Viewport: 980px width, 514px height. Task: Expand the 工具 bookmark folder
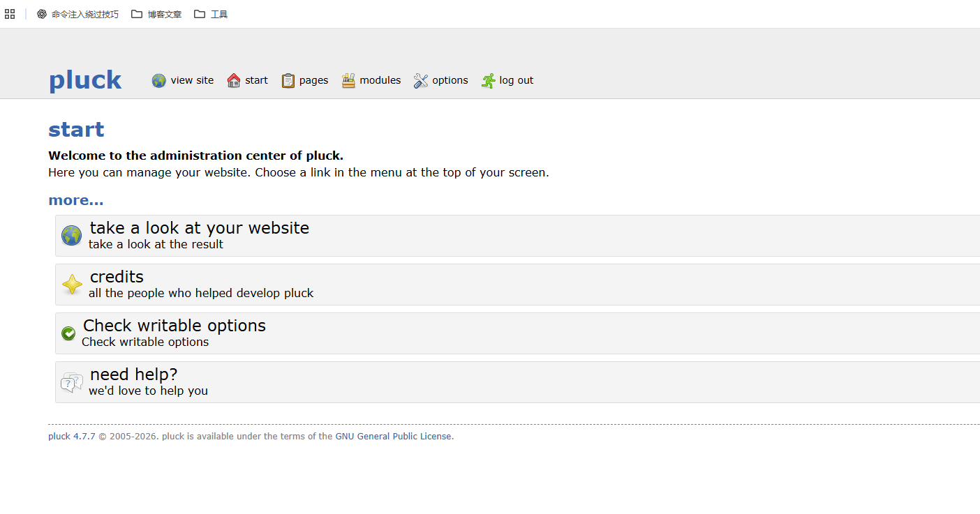click(x=211, y=14)
